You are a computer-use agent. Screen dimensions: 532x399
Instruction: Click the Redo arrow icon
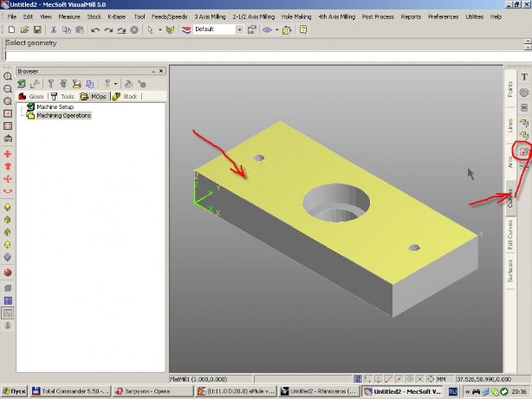click(x=108, y=30)
